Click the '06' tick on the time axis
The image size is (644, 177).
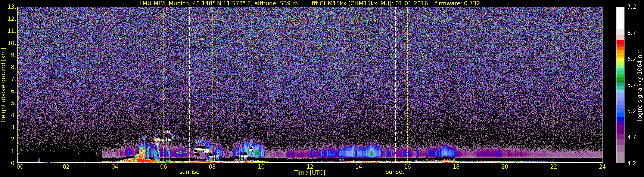click(x=164, y=167)
